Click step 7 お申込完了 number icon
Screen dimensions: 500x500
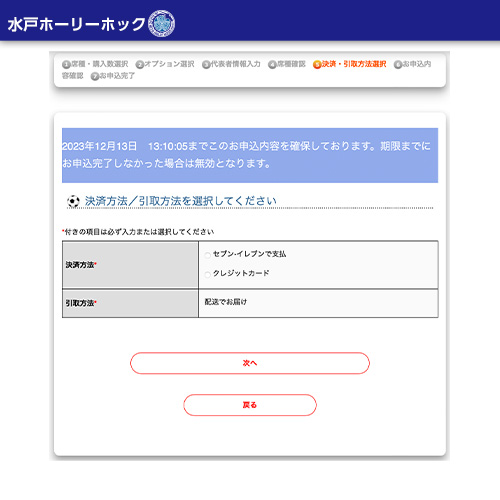pos(95,76)
